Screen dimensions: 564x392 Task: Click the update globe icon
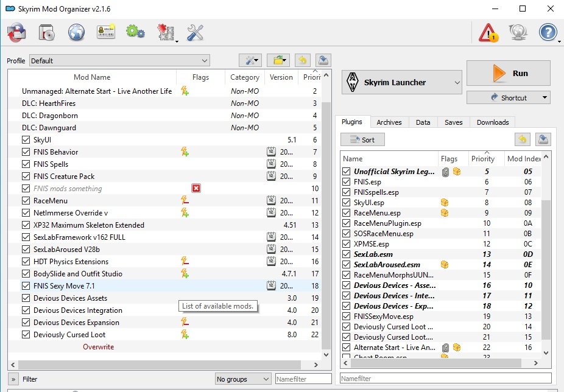point(518,32)
